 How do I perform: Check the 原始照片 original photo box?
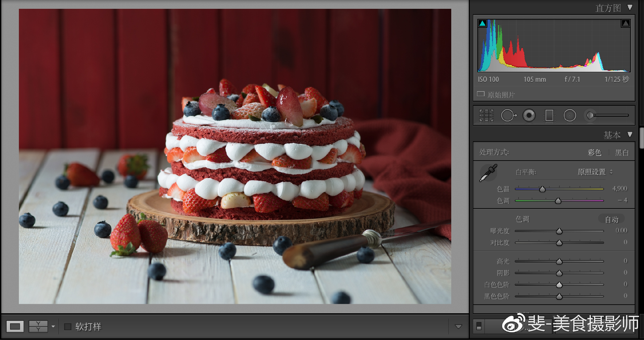pyautogui.click(x=480, y=94)
